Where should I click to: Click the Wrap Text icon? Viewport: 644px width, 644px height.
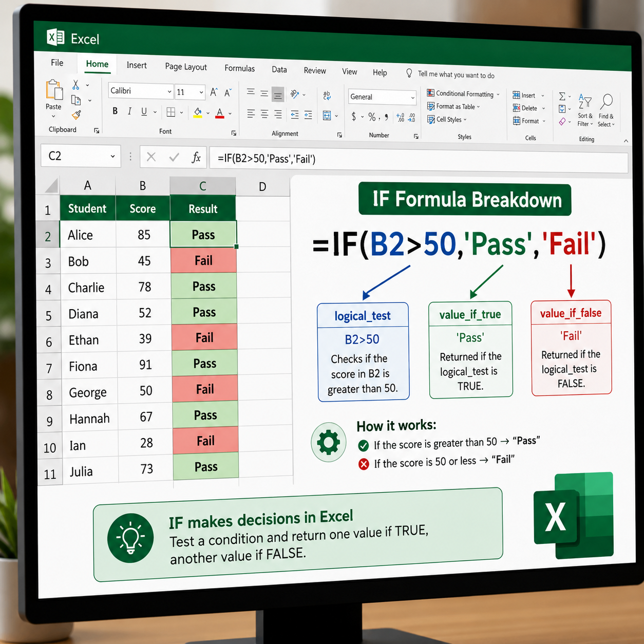pos(327,96)
